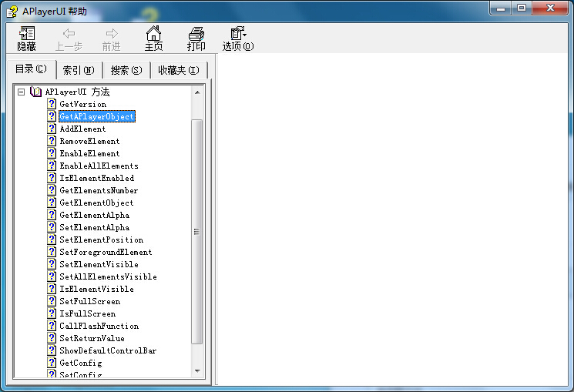
Task: Click the Print (打印) toolbar icon
Action: (x=196, y=34)
